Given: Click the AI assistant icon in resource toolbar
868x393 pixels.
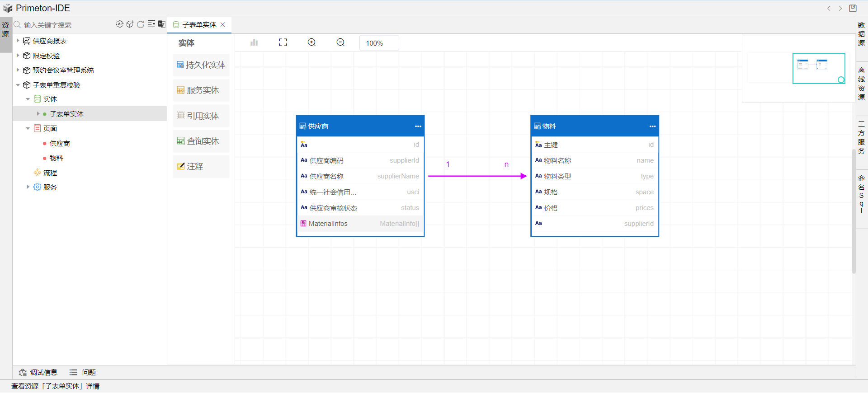Looking at the screenshot, I should (119, 24).
